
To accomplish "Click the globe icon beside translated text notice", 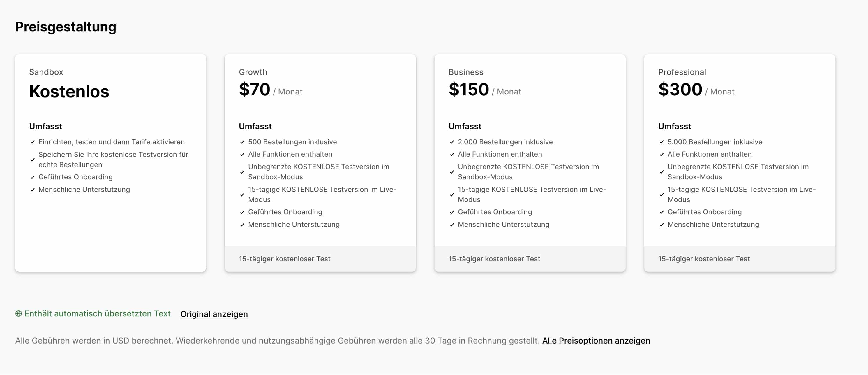I will (x=19, y=314).
